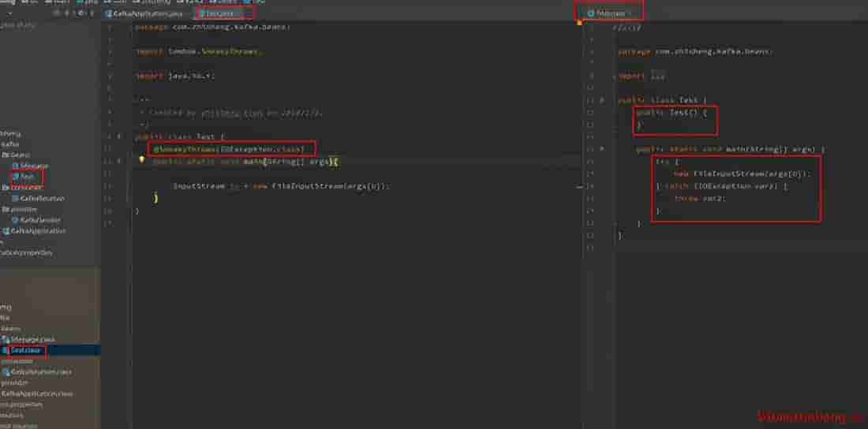Select KafkaSender under the provider folder
Viewport: 868px width, 429px height.
tap(39, 220)
